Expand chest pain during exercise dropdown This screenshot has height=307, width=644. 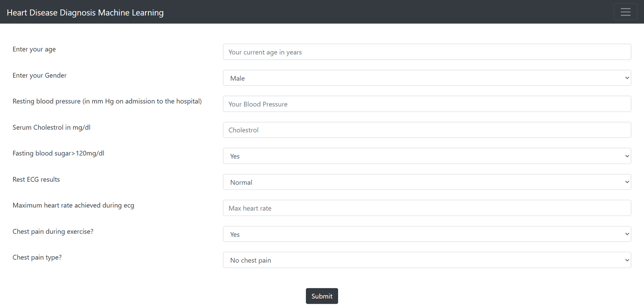click(x=427, y=234)
